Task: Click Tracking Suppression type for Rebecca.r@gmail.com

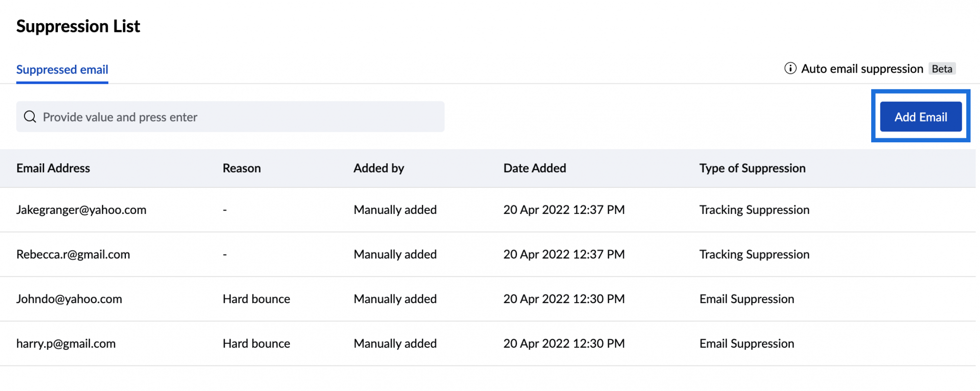Action: (754, 255)
